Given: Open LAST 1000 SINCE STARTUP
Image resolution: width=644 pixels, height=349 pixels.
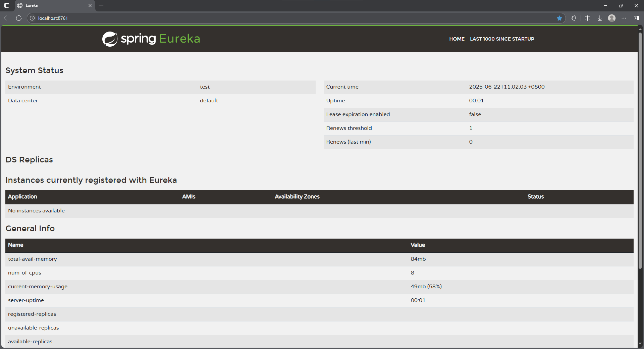Looking at the screenshot, I should (502, 39).
